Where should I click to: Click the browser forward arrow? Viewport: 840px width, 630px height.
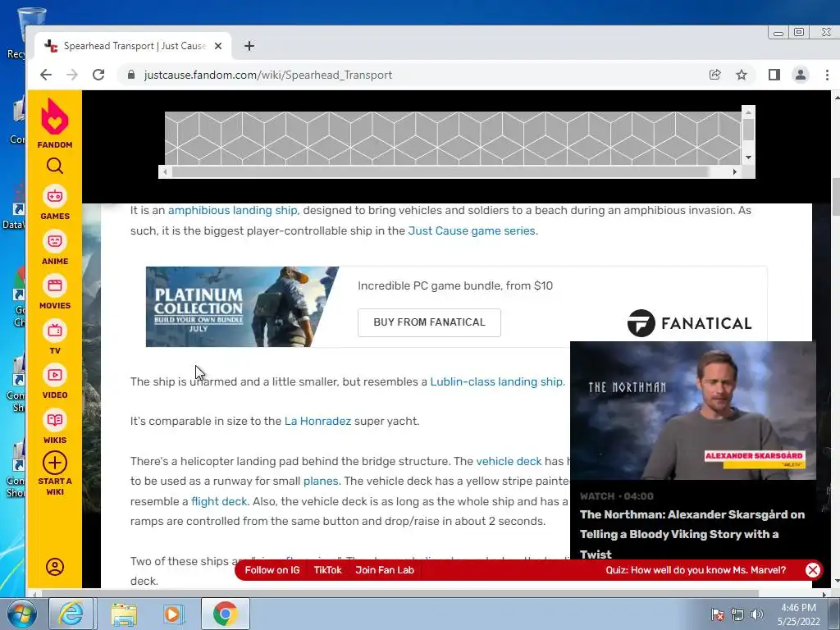click(x=72, y=75)
